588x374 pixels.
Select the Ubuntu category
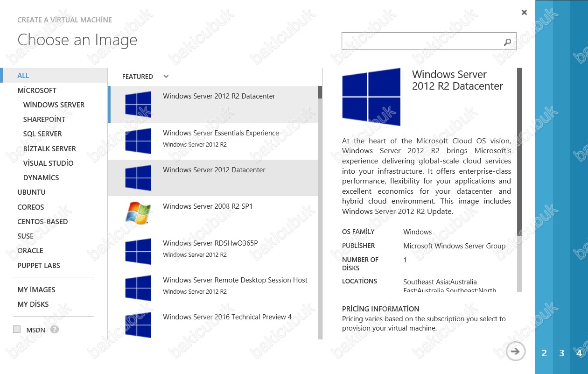(x=31, y=192)
